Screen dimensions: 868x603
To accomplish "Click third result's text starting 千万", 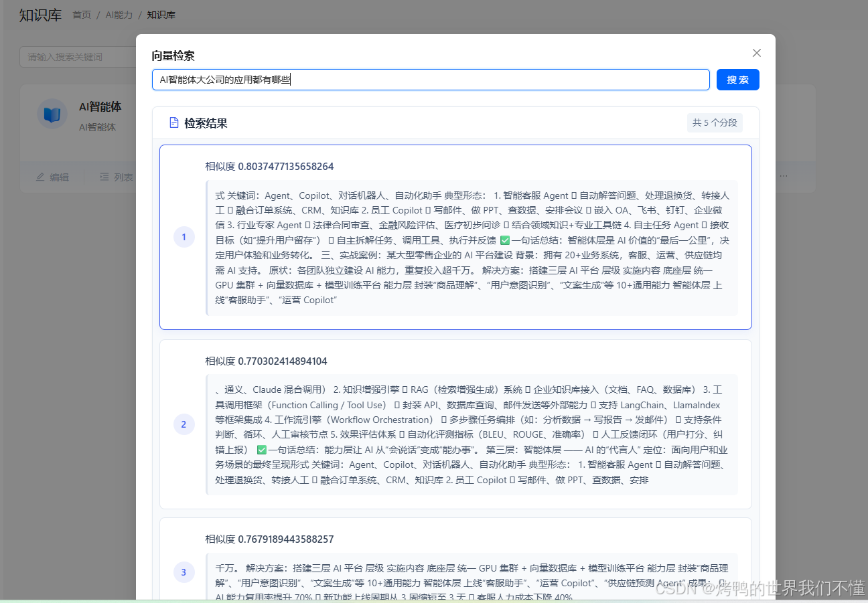I will click(x=472, y=576).
